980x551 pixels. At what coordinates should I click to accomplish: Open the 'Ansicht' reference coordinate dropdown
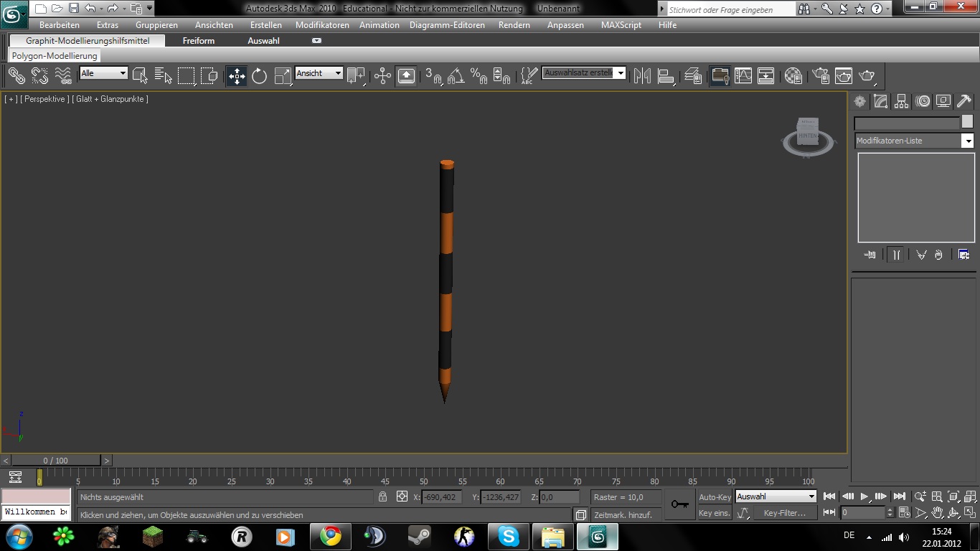319,73
